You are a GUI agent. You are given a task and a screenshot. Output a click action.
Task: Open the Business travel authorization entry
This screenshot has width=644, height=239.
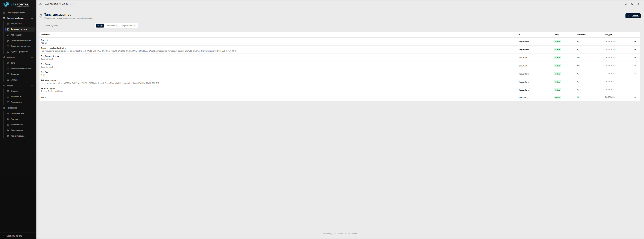tap(53, 48)
